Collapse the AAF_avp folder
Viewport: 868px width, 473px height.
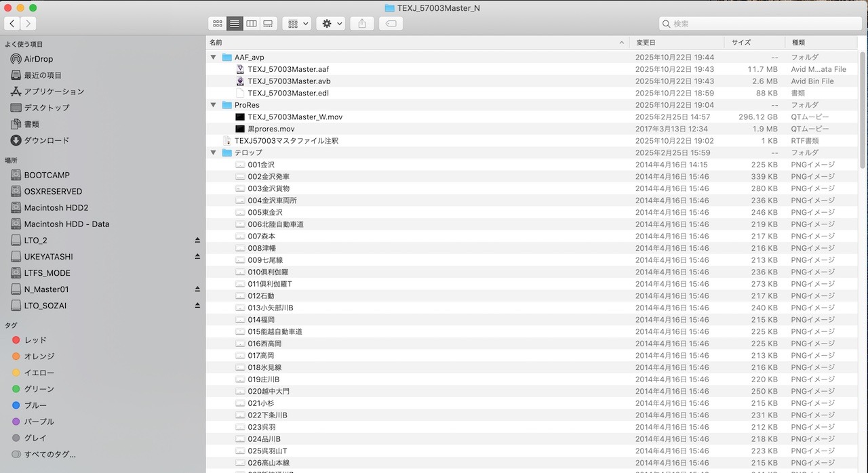click(x=214, y=58)
